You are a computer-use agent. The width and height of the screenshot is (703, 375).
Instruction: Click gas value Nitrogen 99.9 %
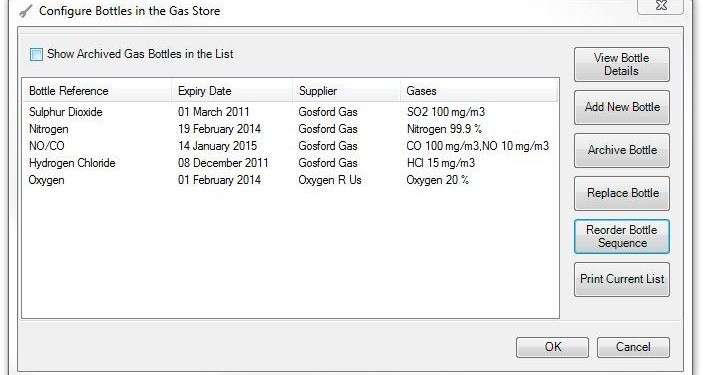pos(444,129)
